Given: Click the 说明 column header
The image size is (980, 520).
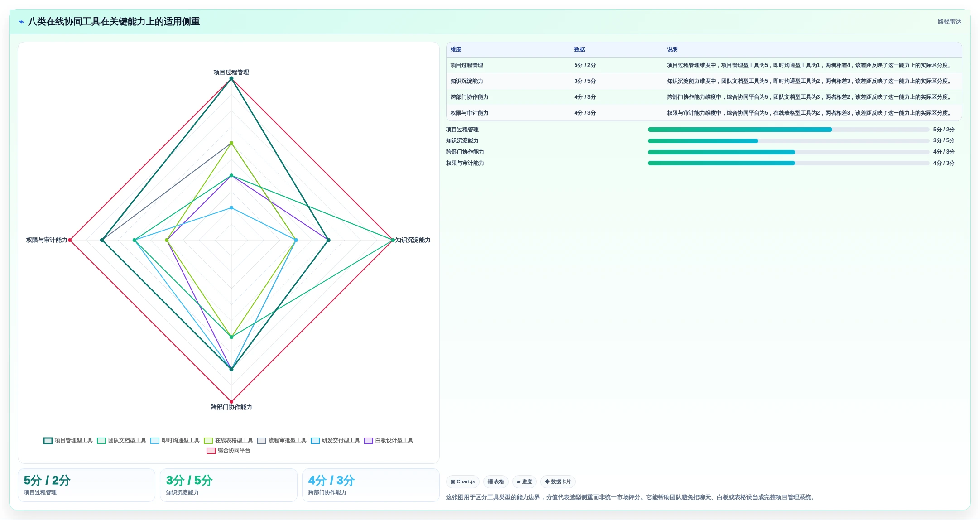Looking at the screenshot, I should coord(673,49).
